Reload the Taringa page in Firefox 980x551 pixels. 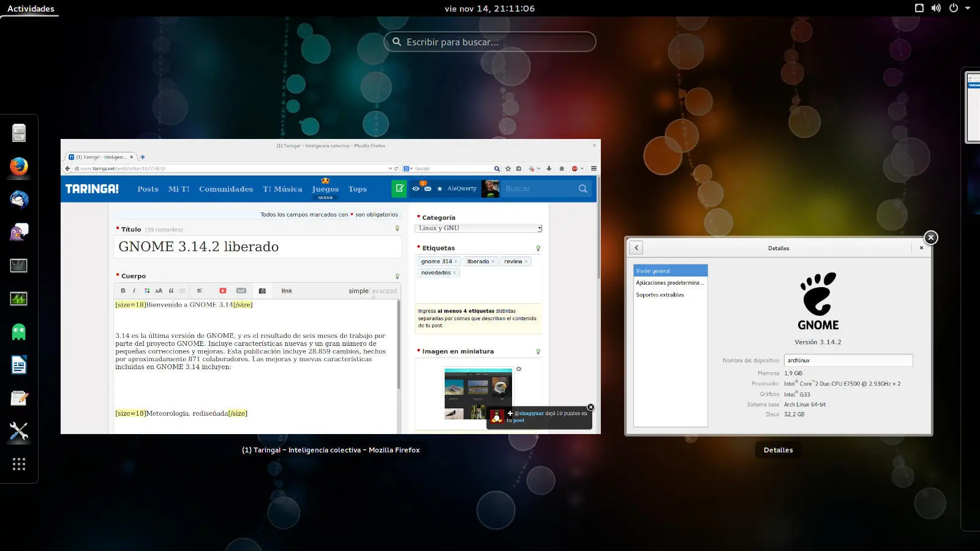click(x=396, y=168)
